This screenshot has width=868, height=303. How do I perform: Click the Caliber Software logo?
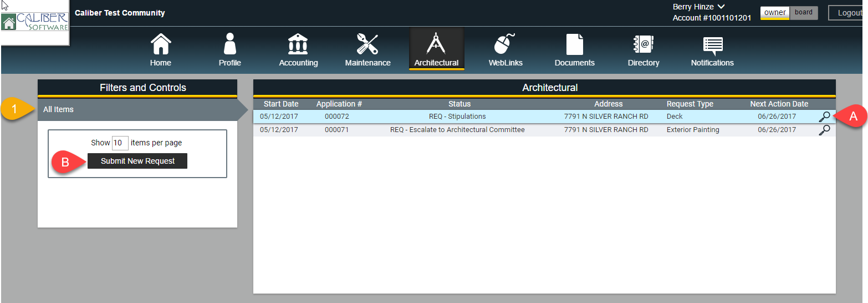click(x=35, y=23)
